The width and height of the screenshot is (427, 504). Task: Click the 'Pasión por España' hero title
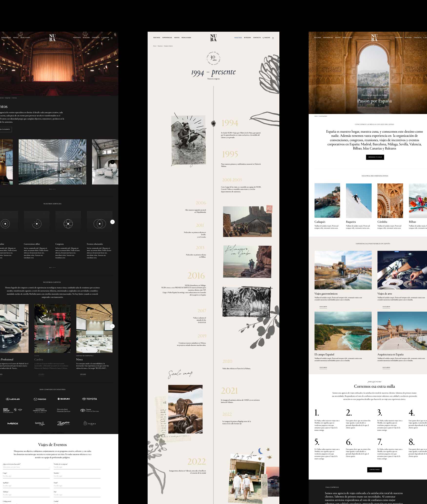pyautogui.click(x=374, y=101)
